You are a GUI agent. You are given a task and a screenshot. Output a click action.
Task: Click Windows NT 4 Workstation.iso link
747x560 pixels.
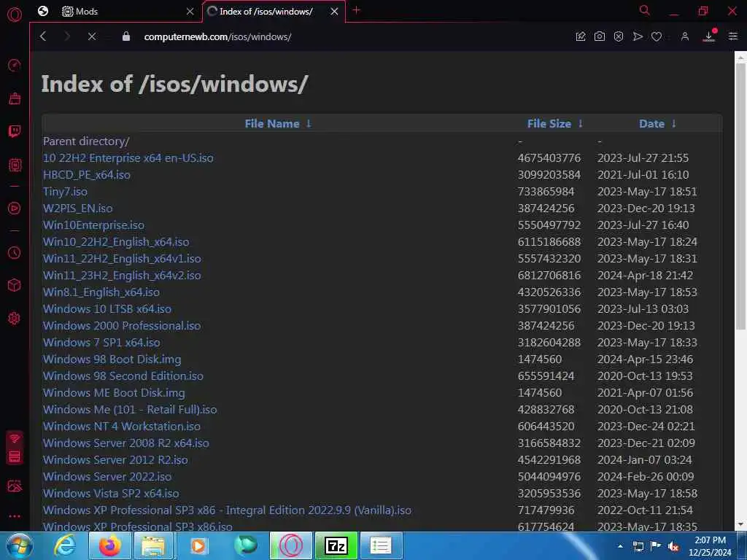122,426
